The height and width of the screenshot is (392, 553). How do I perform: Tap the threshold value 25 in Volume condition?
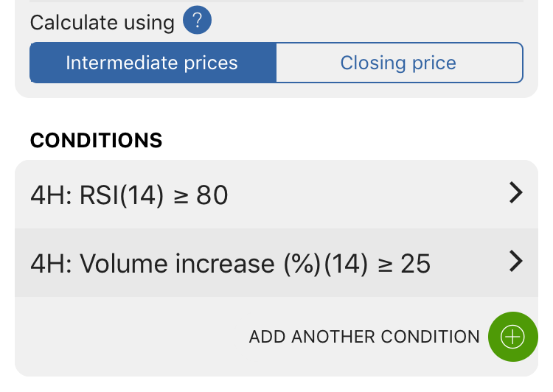(415, 264)
